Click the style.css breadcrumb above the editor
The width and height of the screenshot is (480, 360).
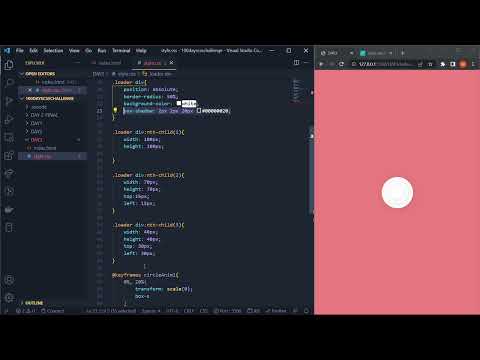click(124, 74)
